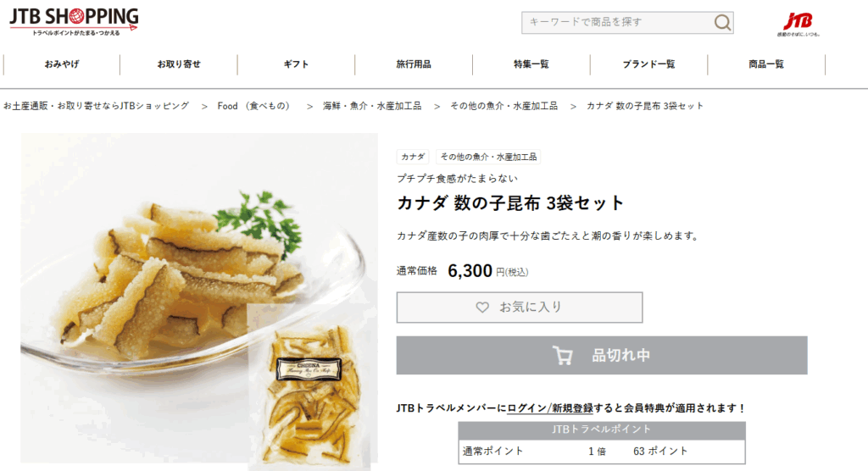
Task: Click the cart icon on 品切れ中
Action: point(563,355)
